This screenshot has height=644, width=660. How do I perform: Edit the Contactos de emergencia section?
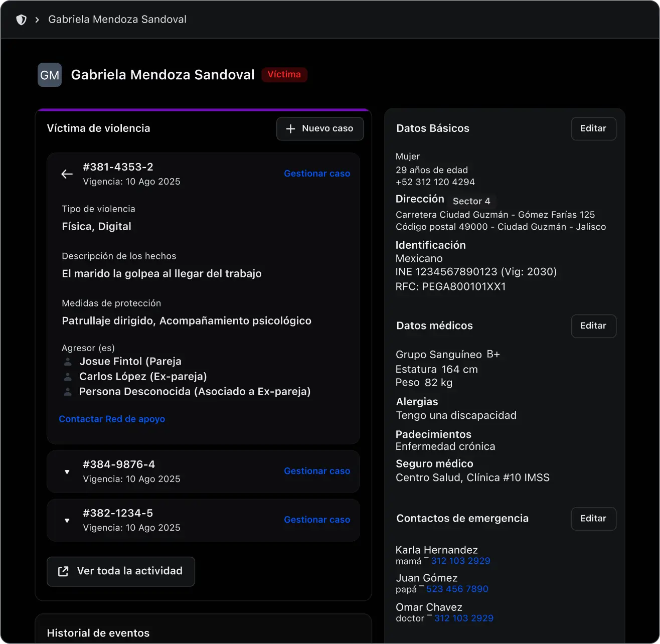click(593, 519)
